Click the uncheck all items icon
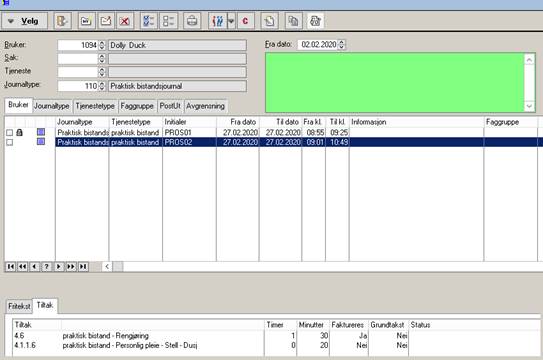 point(169,21)
